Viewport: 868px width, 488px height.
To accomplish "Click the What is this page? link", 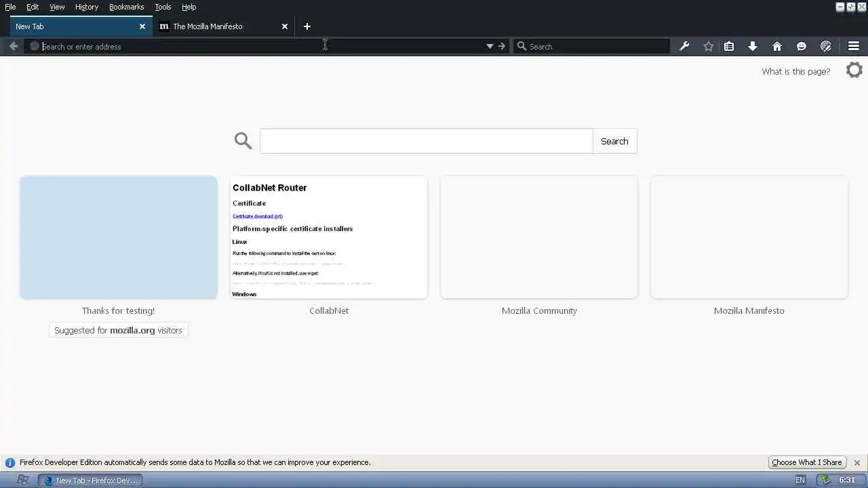I will (796, 71).
